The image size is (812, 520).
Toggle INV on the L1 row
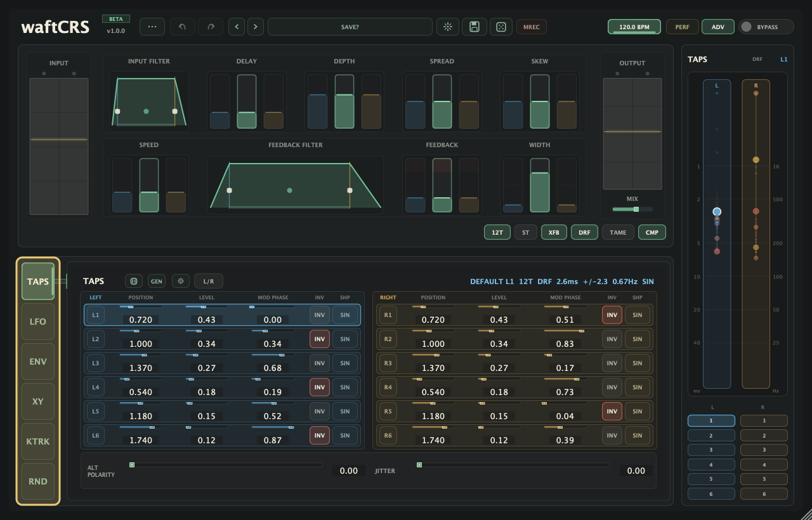point(320,315)
